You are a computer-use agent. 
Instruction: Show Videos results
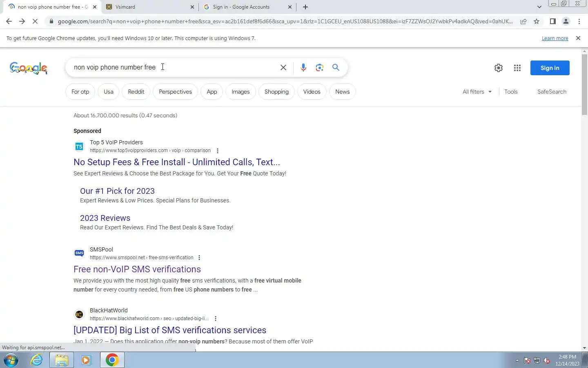pyautogui.click(x=312, y=92)
